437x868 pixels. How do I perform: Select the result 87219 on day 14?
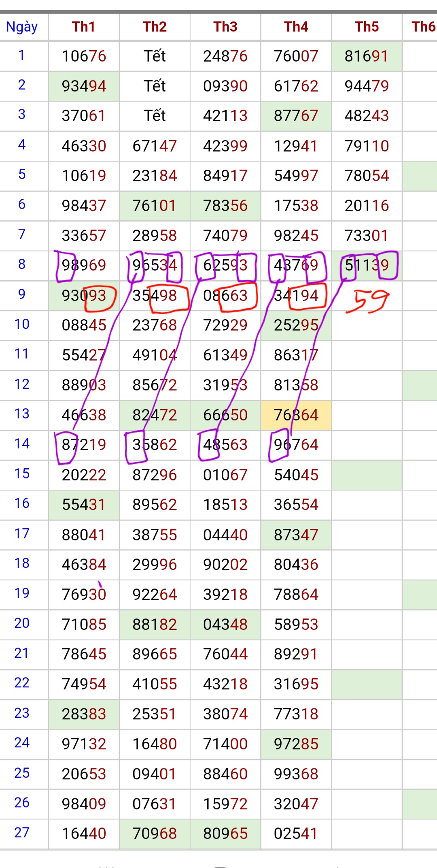pos(84,445)
